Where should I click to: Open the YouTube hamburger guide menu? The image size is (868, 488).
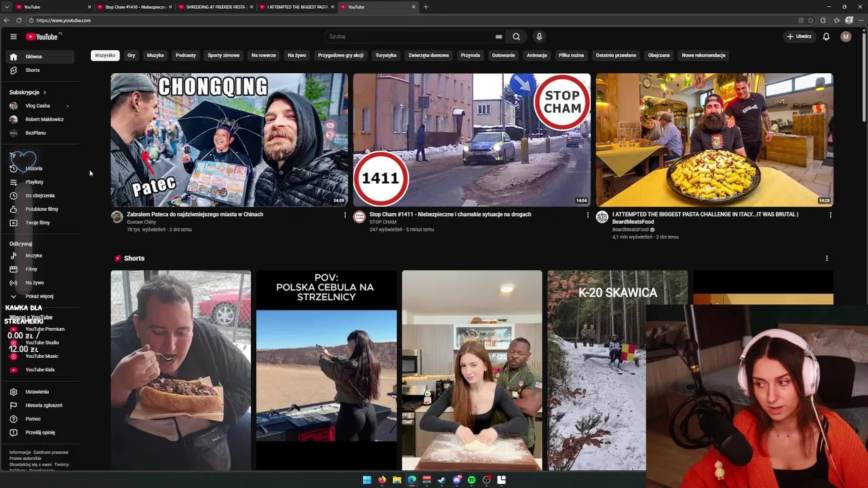(x=13, y=37)
